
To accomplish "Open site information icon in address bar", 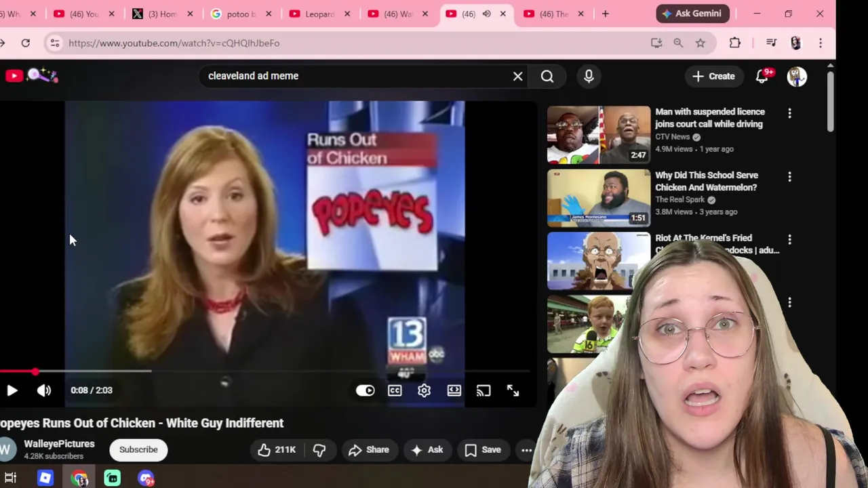I will [55, 43].
